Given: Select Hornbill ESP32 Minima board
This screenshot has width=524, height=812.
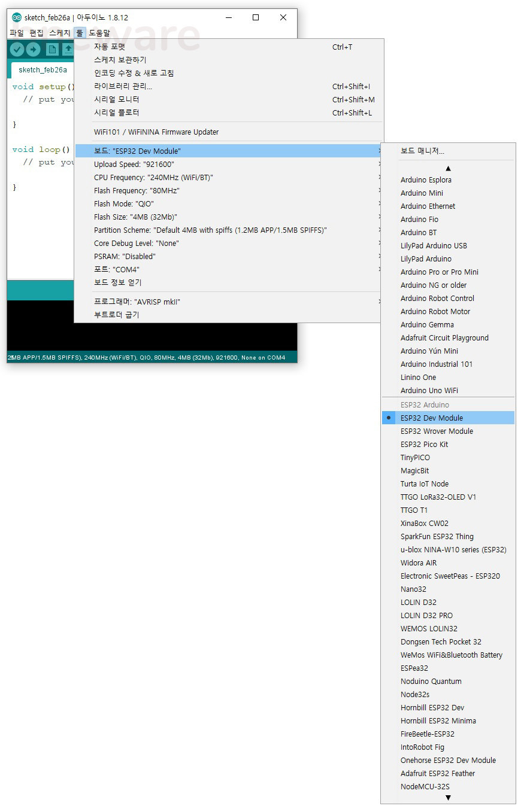Looking at the screenshot, I should (x=448, y=720).
